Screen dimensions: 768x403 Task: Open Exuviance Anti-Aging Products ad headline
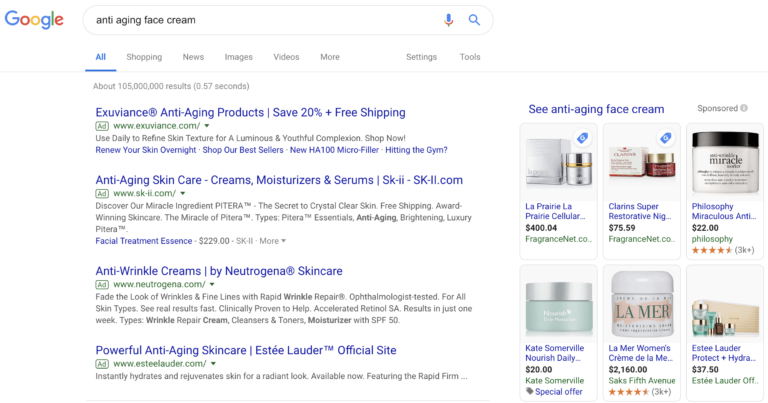tap(250, 112)
